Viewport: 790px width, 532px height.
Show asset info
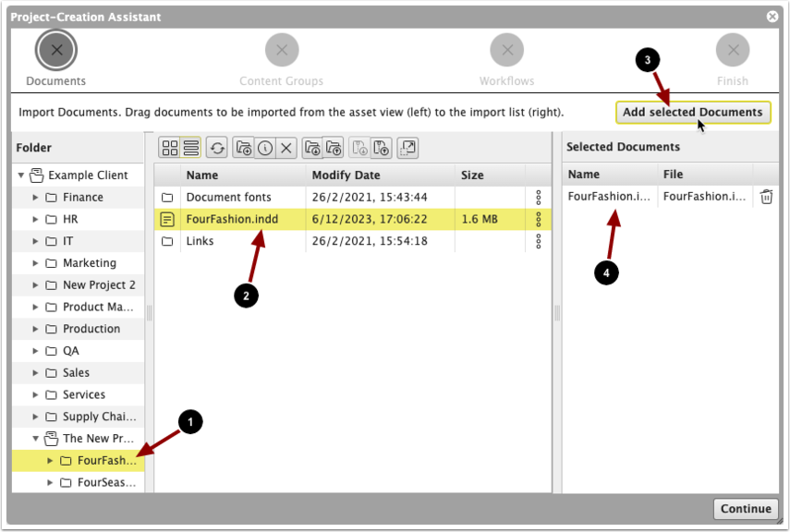[265, 148]
